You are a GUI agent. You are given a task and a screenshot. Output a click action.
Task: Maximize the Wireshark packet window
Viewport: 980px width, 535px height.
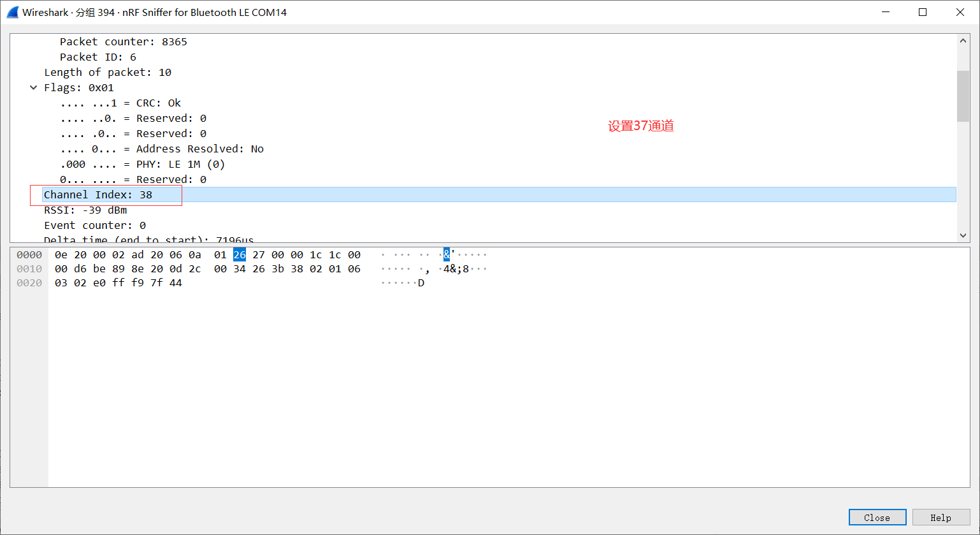tap(923, 12)
